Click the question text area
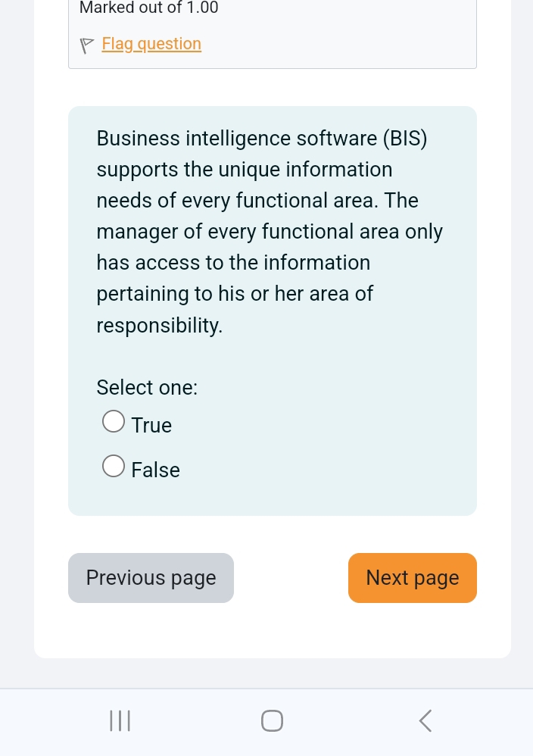The image size is (533, 756). pyautogui.click(x=270, y=231)
